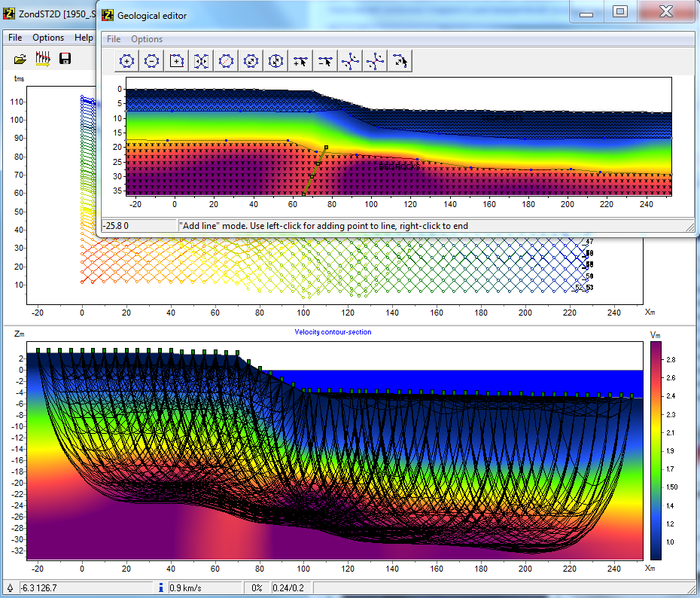
Task: Select the move node cursor tool at toolbar end
Action: click(x=400, y=62)
